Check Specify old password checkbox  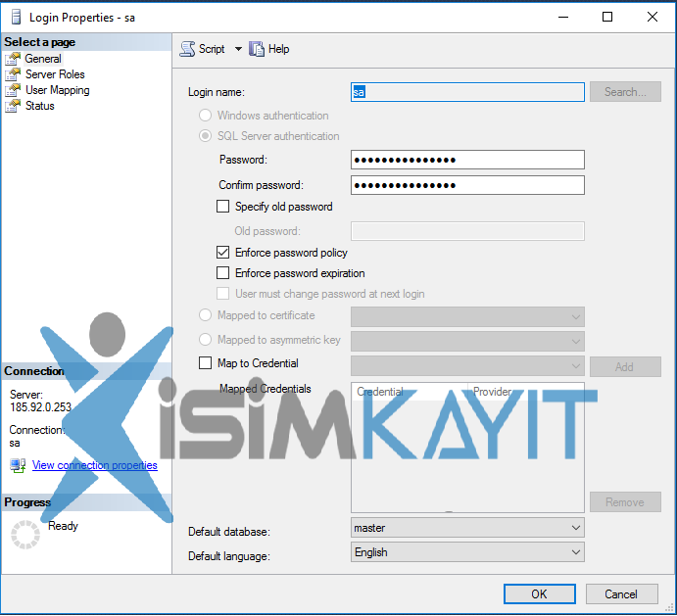click(222, 207)
